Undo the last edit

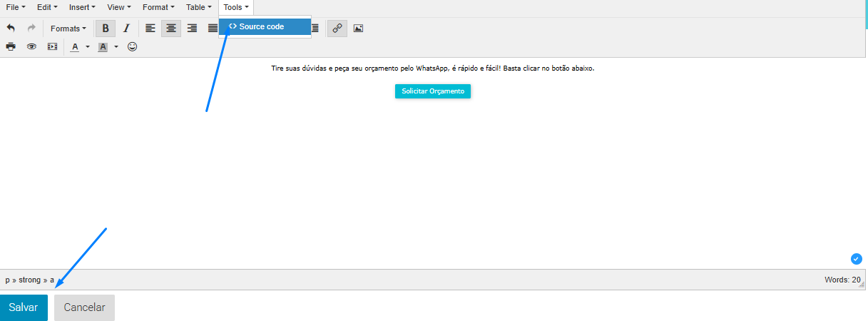pos(11,29)
